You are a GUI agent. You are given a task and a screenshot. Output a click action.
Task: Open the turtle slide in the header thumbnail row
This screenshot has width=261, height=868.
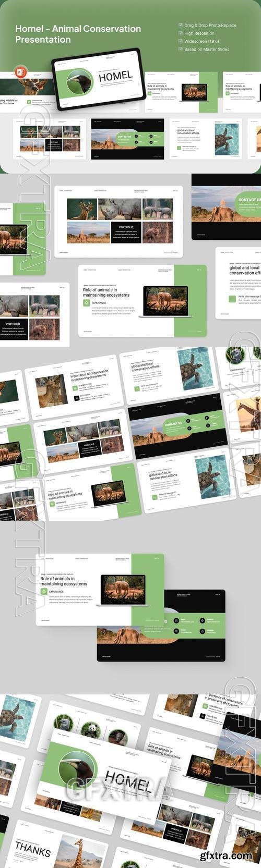(206, 138)
